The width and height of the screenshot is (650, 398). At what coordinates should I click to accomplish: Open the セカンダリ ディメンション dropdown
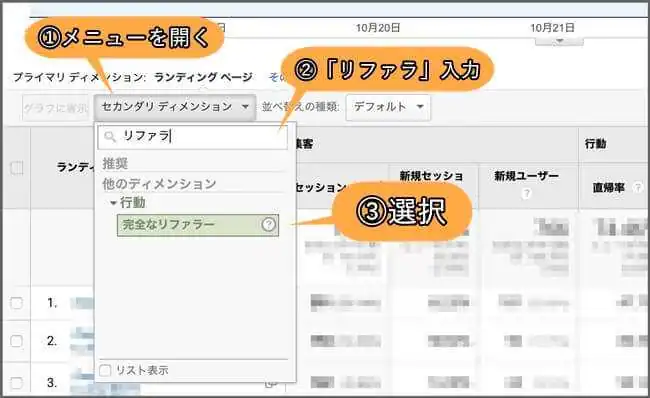click(175, 107)
